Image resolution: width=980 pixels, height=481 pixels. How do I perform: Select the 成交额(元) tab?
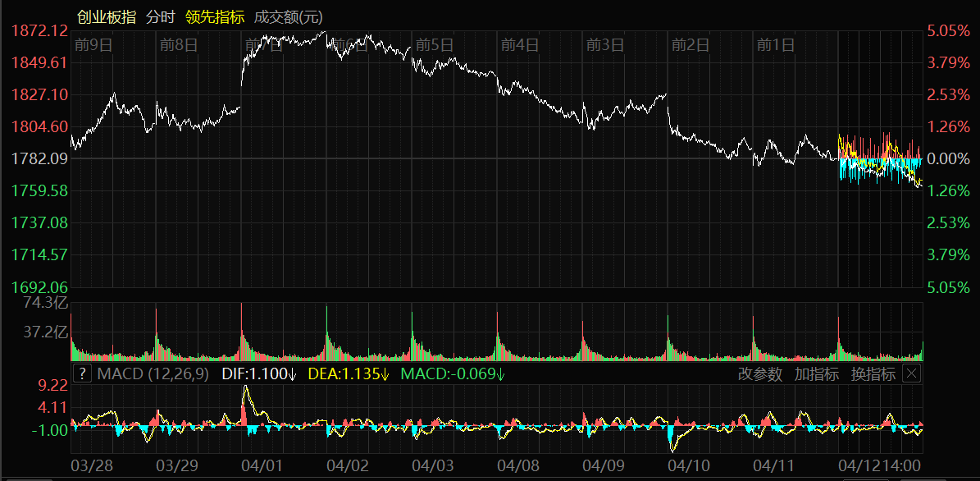[289, 17]
